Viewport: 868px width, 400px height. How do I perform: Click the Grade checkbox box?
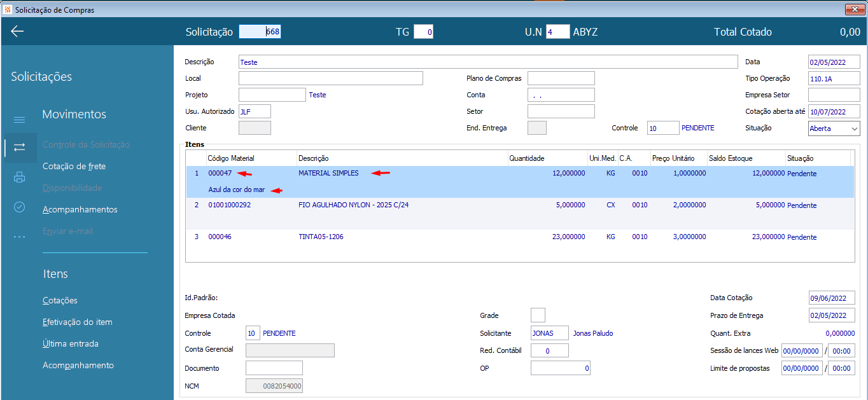(x=538, y=315)
